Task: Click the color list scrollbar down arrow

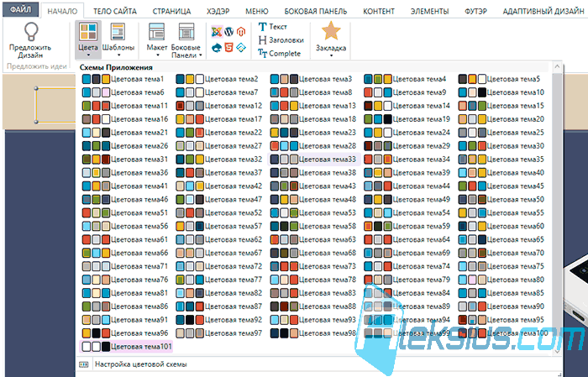Action: point(557,351)
